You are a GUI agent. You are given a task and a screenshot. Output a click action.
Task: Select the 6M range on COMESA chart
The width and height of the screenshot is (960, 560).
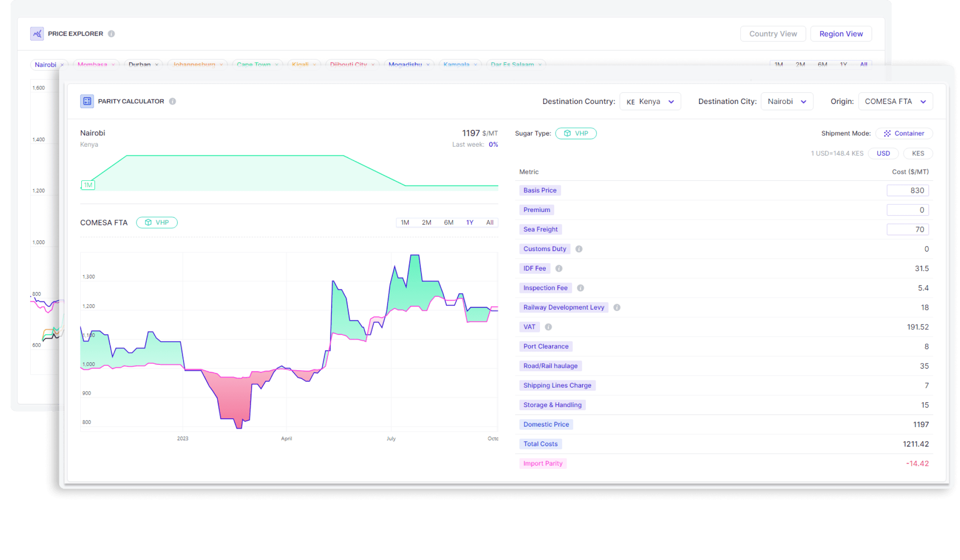(x=448, y=222)
